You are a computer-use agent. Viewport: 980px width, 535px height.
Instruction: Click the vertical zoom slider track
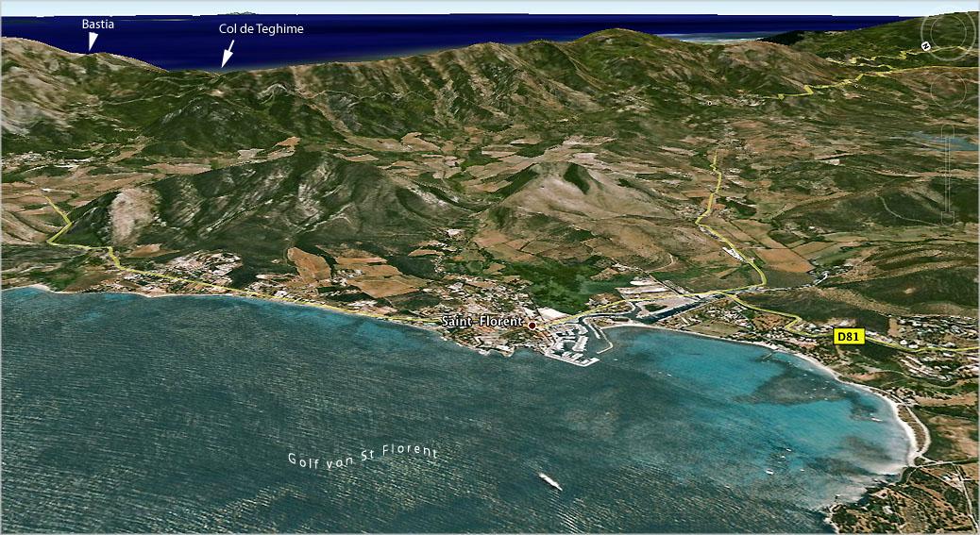point(948,175)
